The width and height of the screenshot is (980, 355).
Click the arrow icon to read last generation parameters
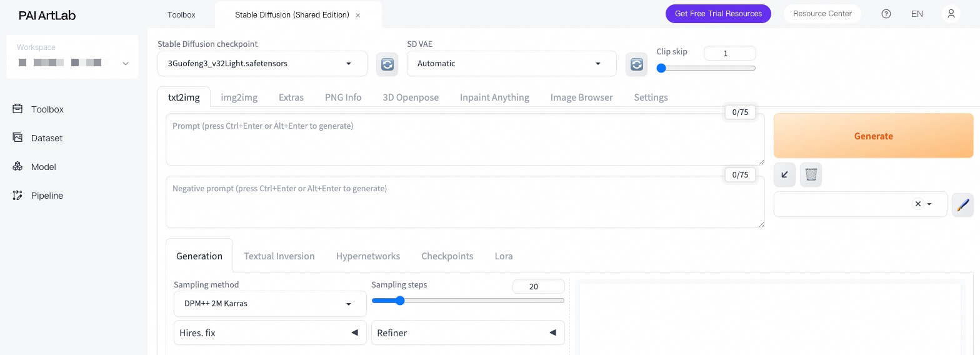pos(784,174)
